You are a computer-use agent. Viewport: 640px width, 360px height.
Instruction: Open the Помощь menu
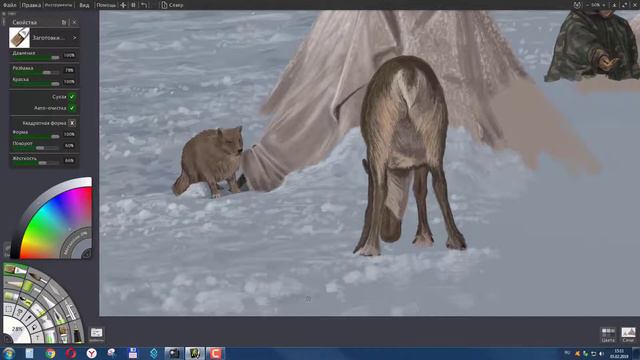click(x=106, y=5)
